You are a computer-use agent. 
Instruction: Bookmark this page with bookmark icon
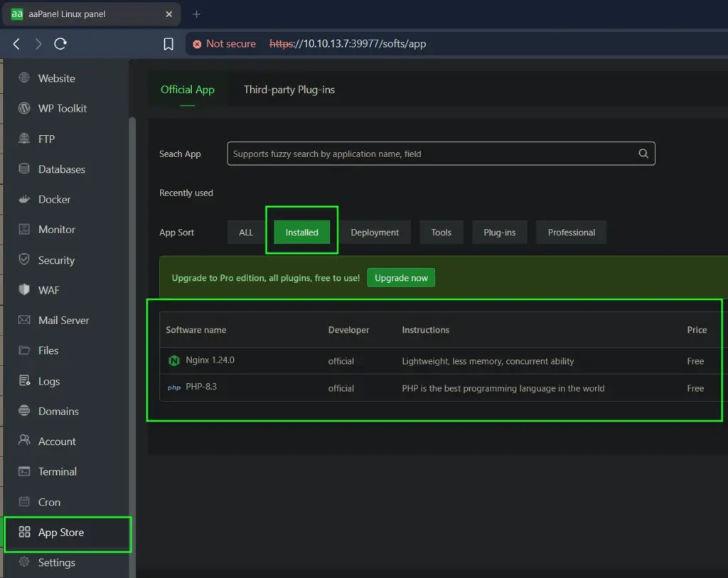[168, 43]
